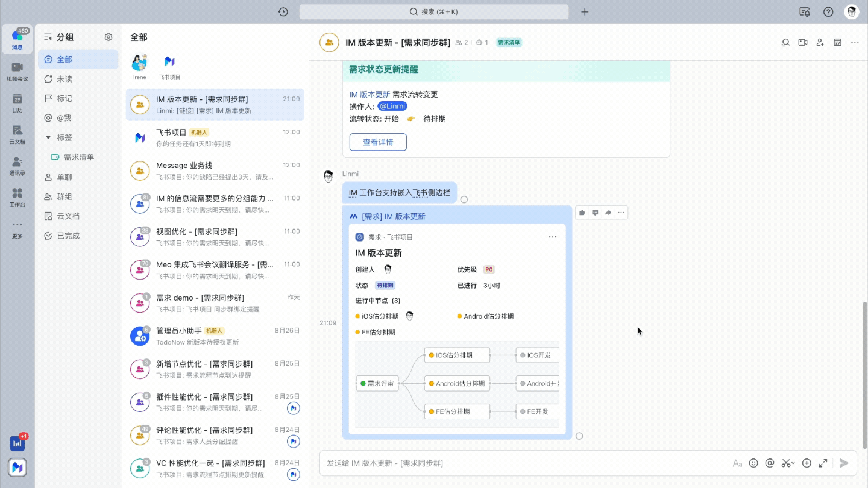
Task: Open the help question mark icon
Action: (x=828, y=12)
